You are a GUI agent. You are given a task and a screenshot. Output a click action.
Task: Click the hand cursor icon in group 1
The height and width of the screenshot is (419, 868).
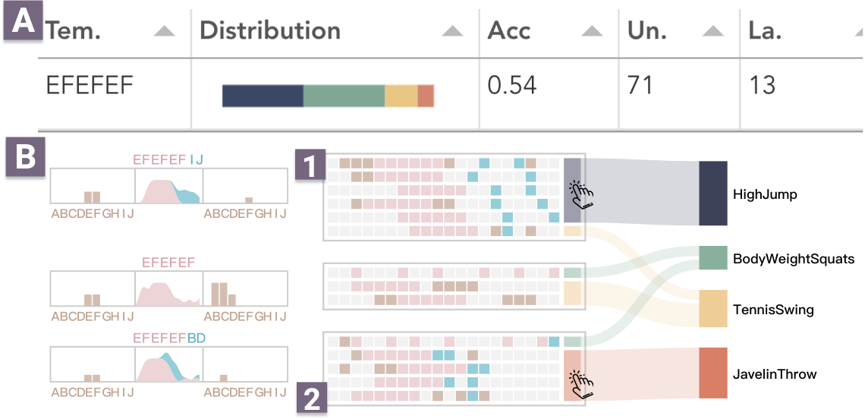click(581, 195)
